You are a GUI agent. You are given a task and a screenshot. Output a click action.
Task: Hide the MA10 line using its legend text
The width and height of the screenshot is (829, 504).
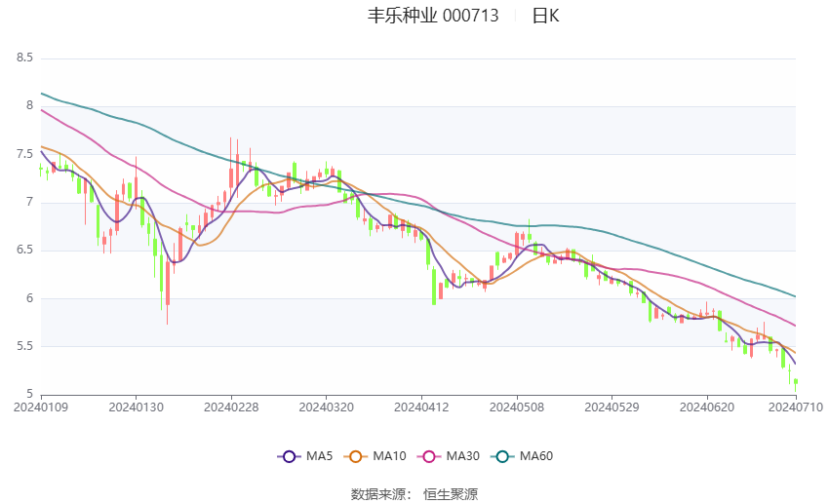point(390,455)
